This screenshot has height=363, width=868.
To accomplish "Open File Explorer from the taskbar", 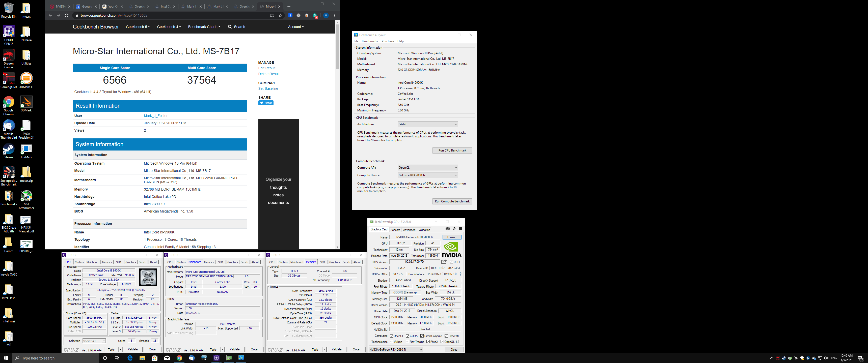I will coord(142,358).
